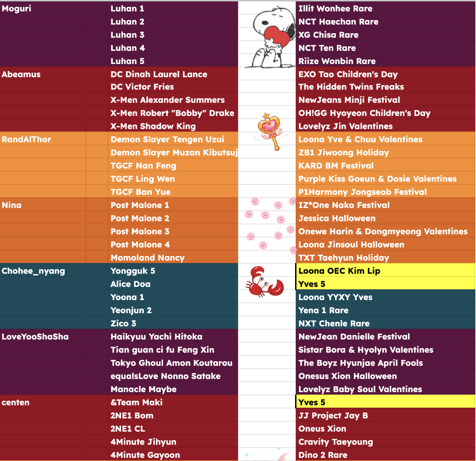Image resolution: width=476 pixels, height=461 pixels.
Task: Select the cell 'Loona Yve & Chuu Valentines'
Action: 386,139
